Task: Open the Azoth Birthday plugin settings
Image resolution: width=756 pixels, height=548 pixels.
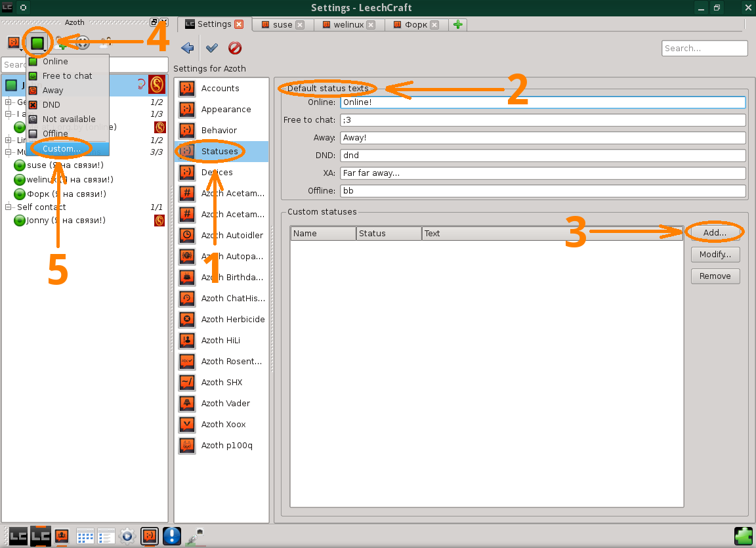Action: (221, 277)
